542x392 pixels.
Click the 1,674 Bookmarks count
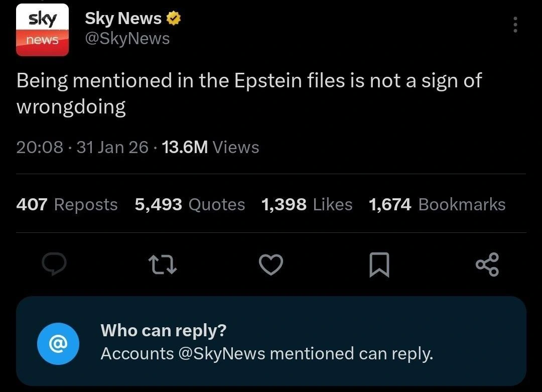coord(437,204)
